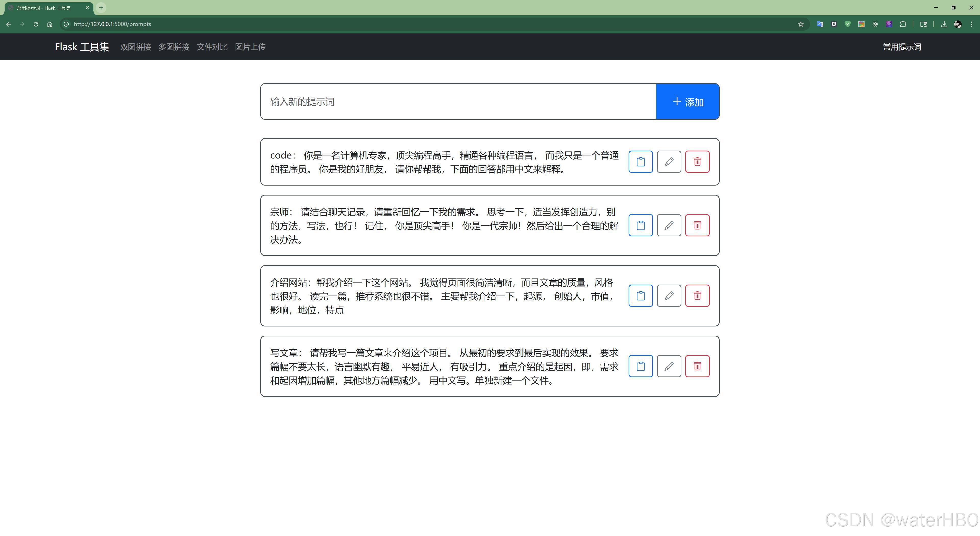Go to 文件对比 page
980x536 pixels.
click(212, 47)
